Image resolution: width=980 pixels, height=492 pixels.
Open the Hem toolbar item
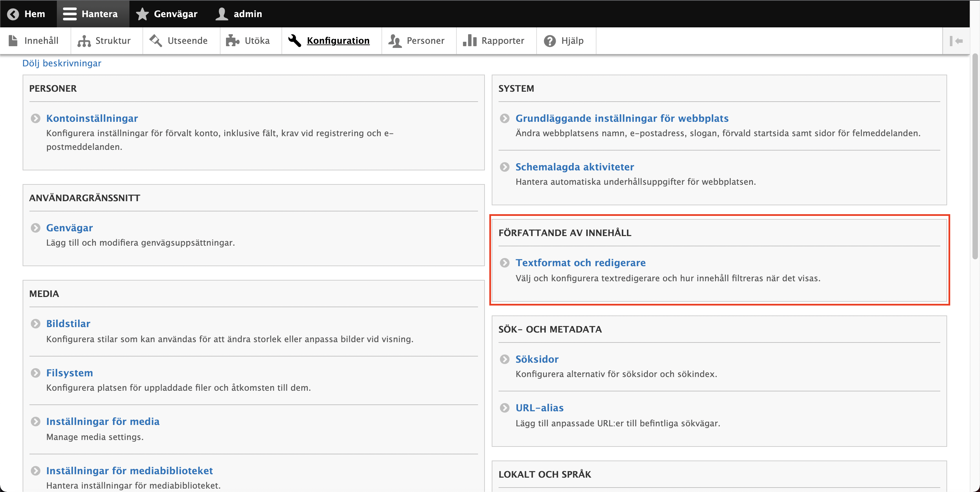(28, 14)
